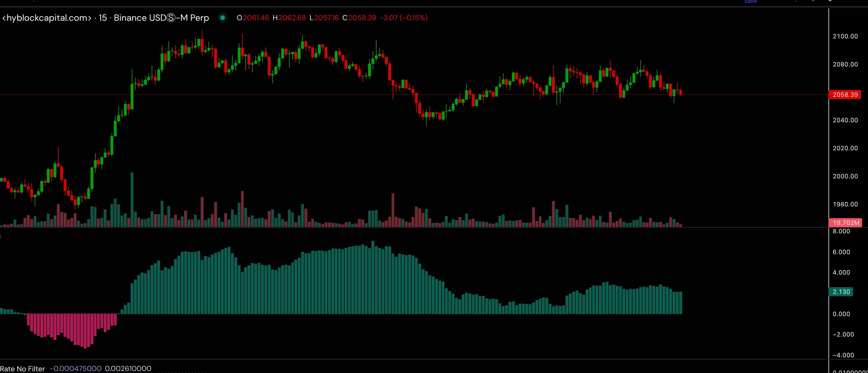Click the 0.002610000 indicator value
868x373 pixels.
pos(128,369)
